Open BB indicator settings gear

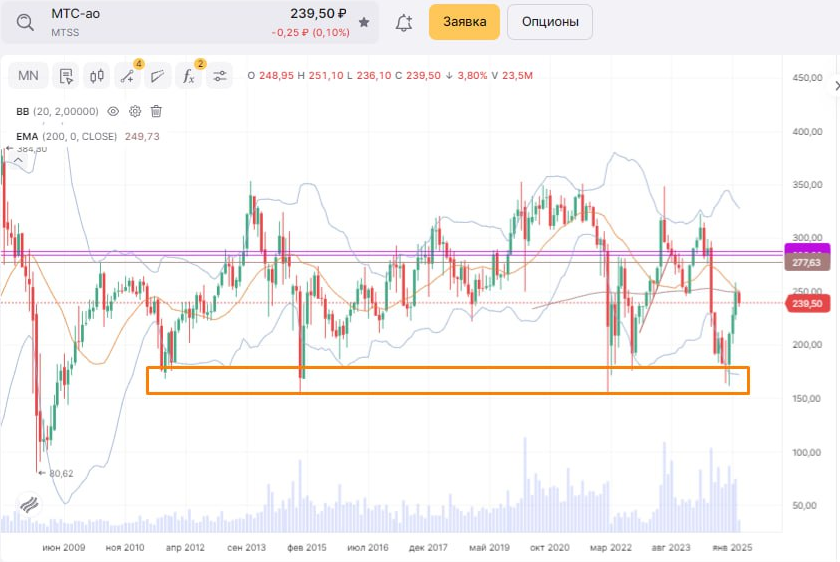tap(135, 112)
